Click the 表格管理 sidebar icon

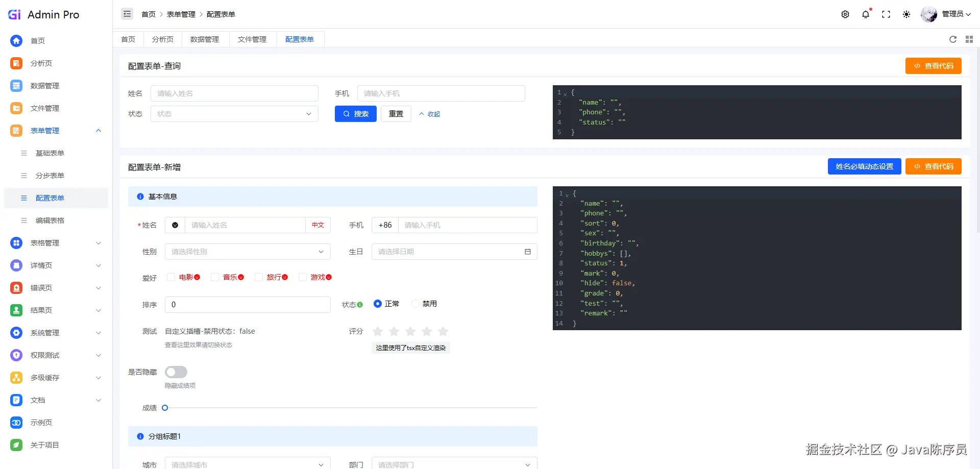pos(16,243)
